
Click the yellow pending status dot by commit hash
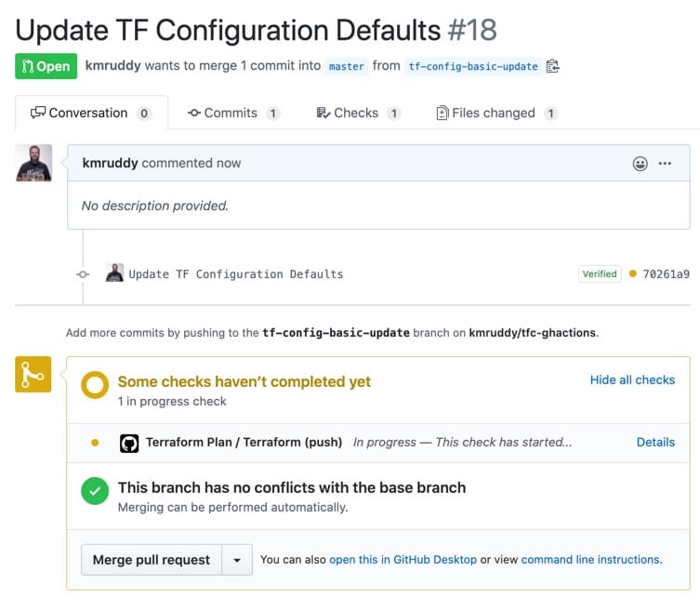633,274
